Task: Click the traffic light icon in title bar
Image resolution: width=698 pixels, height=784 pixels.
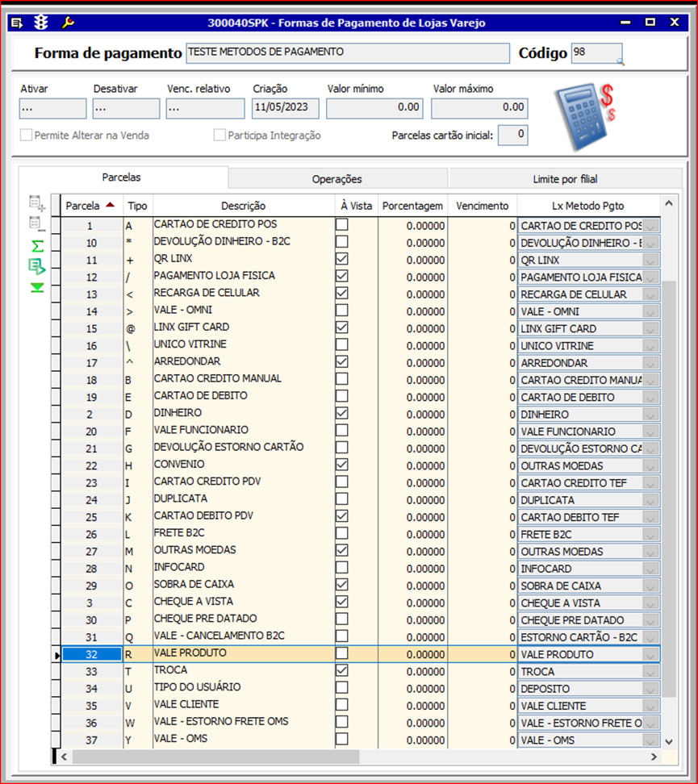Action: [41, 23]
